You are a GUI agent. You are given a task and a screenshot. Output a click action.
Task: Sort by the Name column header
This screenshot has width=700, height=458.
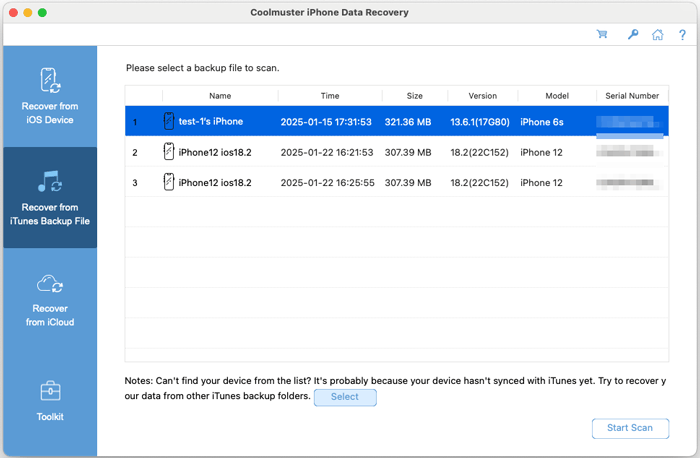coord(220,96)
